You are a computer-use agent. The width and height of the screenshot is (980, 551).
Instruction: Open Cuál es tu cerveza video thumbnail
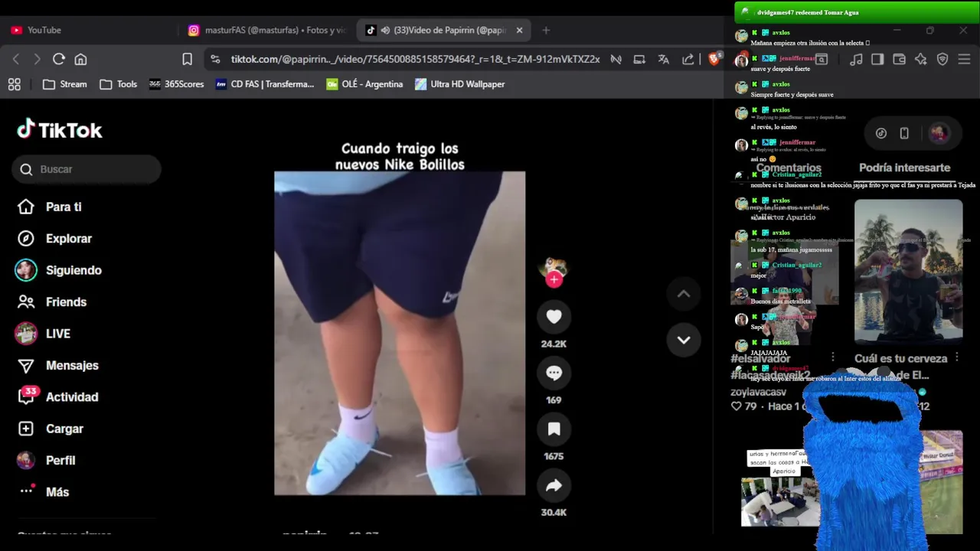pos(908,272)
